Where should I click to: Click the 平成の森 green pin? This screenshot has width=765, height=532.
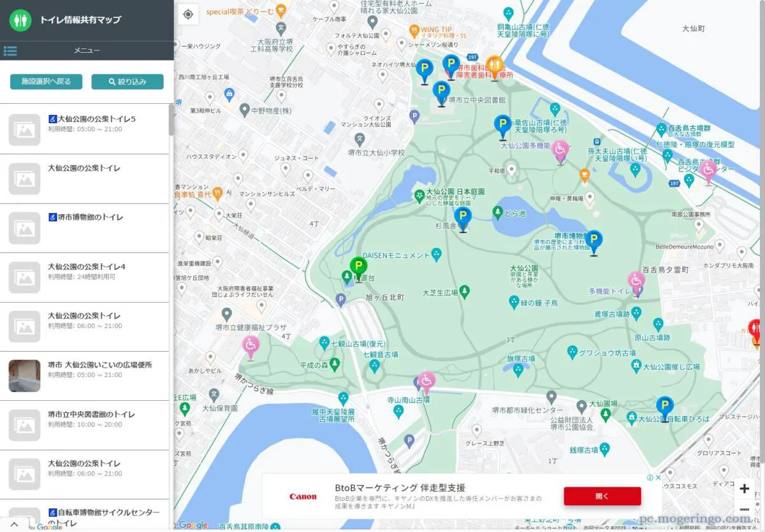pyautogui.click(x=334, y=363)
